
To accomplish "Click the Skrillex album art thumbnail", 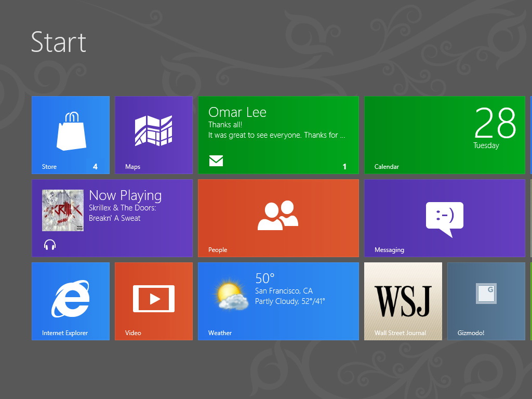I will click(63, 210).
